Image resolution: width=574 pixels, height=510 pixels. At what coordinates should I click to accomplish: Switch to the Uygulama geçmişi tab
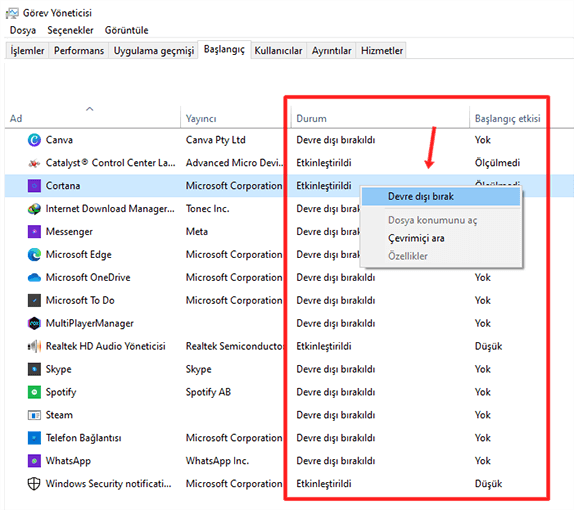click(154, 51)
